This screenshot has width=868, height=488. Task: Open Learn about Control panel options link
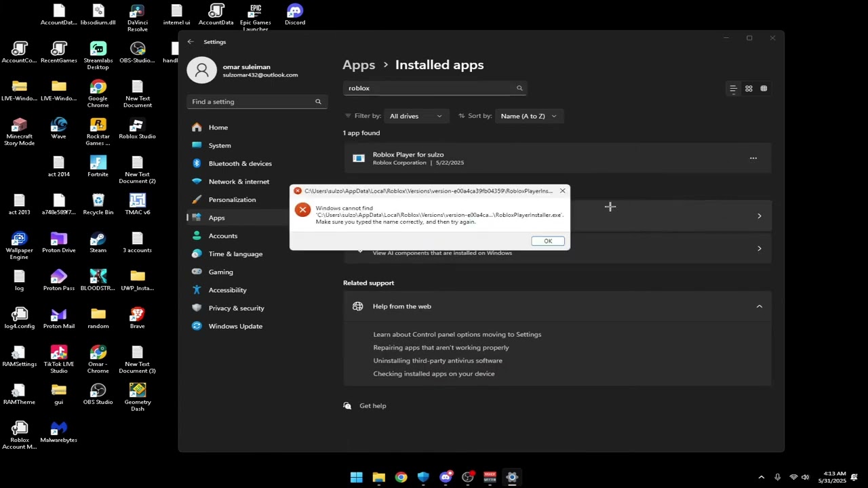point(457,334)
